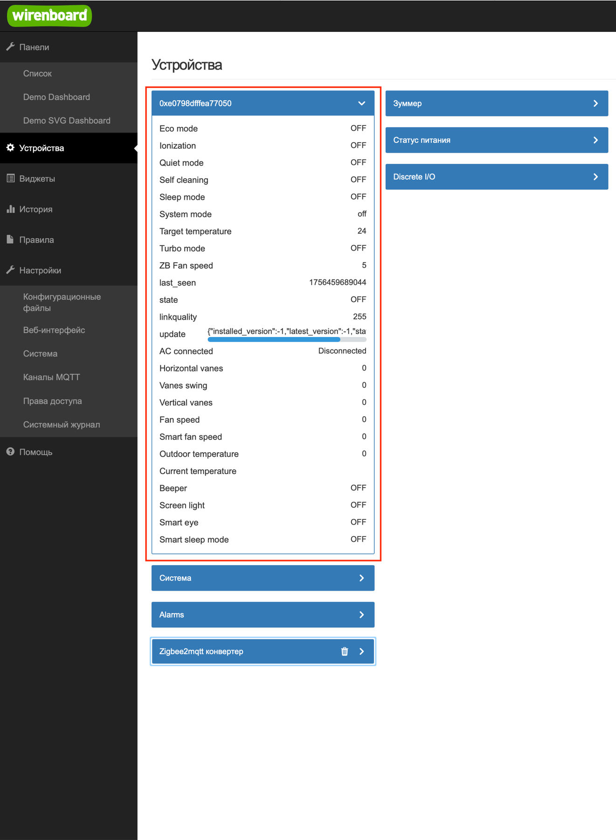Screen dimensions: 616x840
Task: Click the bar chart icon for История
Action: pos(10,209)
